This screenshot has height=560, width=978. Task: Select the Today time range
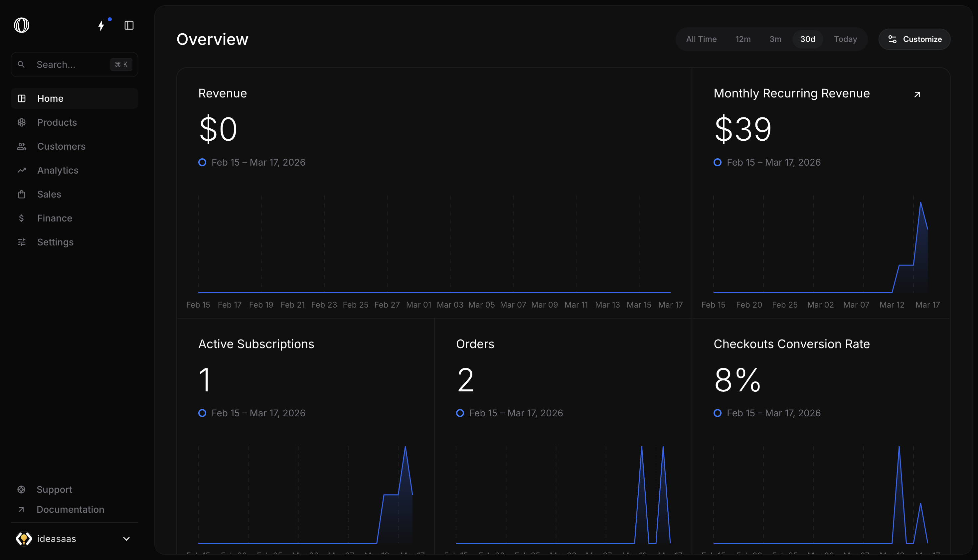tap(845, 39)
